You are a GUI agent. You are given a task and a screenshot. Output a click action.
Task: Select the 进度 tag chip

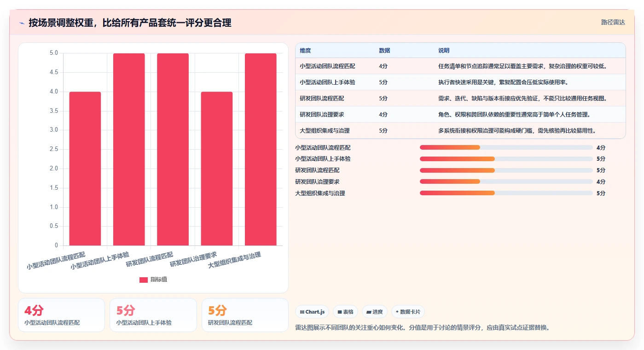375,312
